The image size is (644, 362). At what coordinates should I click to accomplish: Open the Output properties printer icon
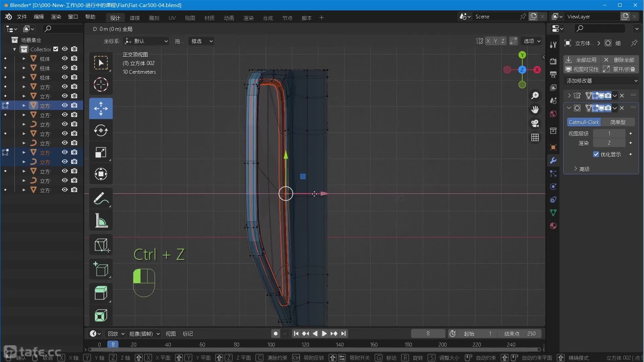pyautogui.click(x=553, y=74)
